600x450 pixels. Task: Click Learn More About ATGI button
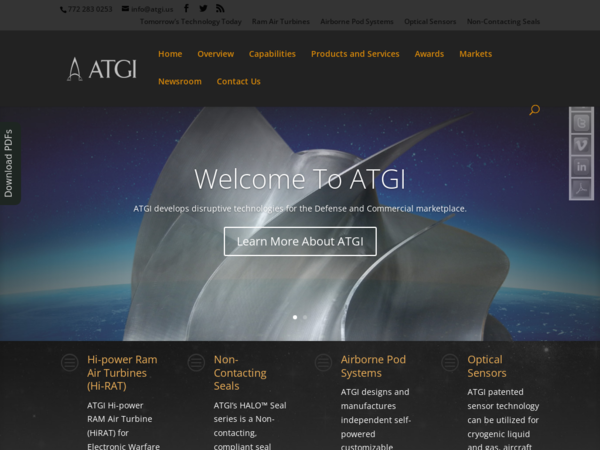click(300, 241)
